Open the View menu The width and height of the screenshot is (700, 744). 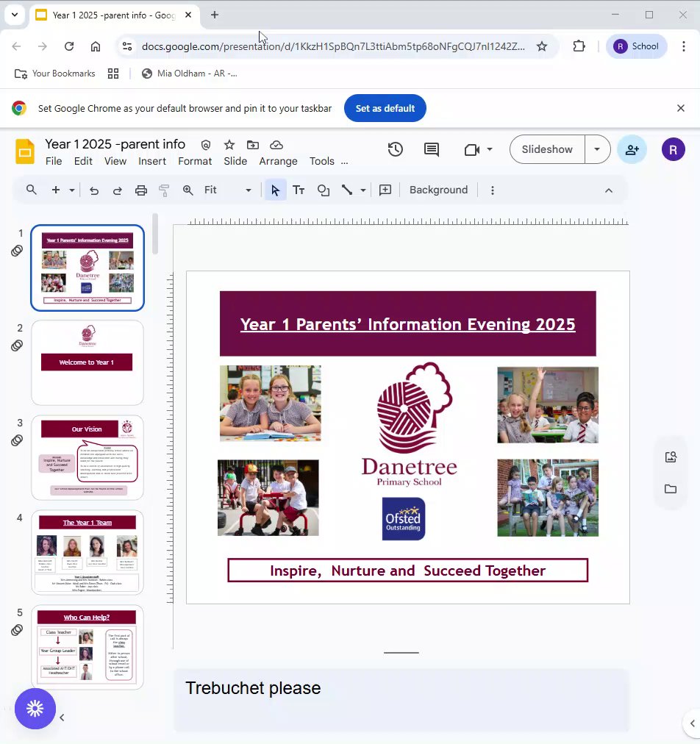coord(115,161)
